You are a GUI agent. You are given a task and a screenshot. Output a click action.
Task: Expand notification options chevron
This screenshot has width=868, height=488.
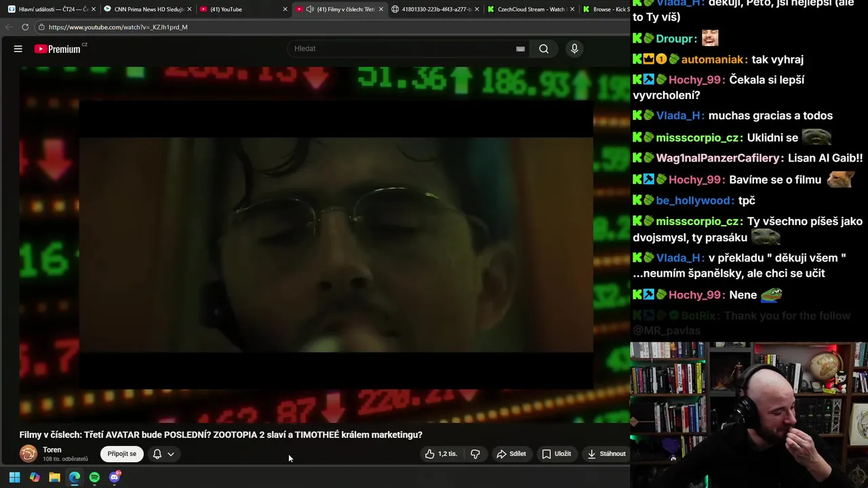click(171, 454)
